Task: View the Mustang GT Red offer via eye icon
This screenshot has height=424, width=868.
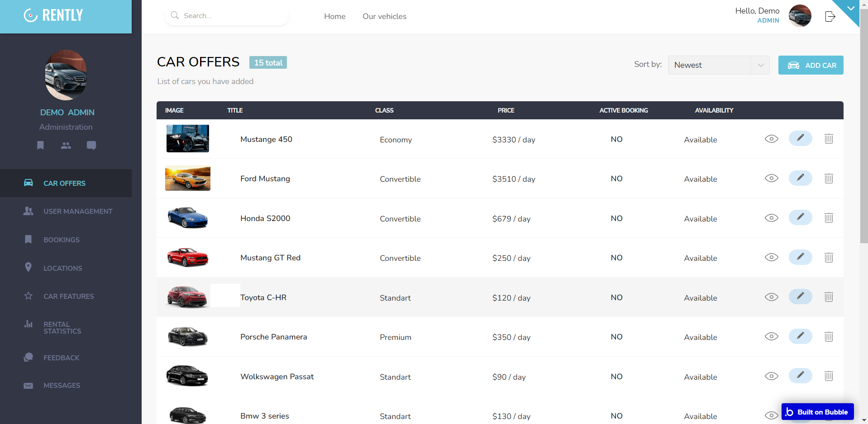Action: (x=771, y=257)
